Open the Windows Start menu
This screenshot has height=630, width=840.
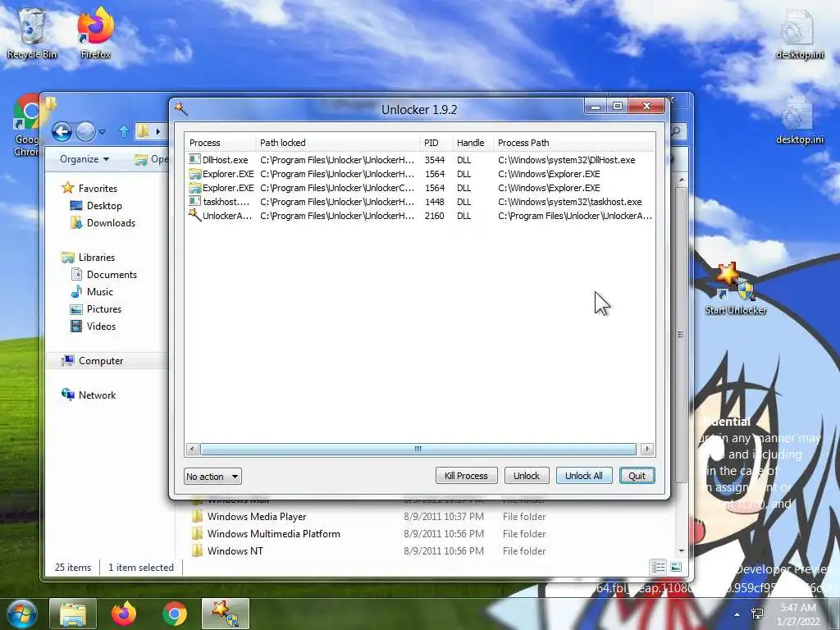coord(21,614)
